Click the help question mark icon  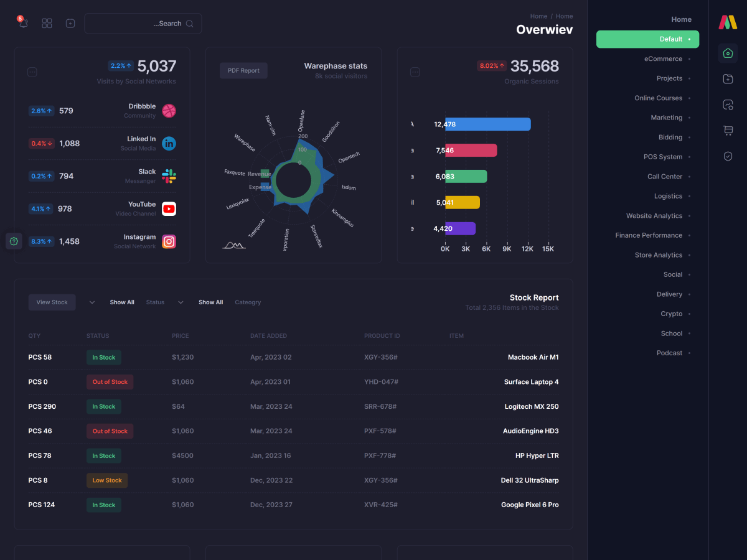(14, 241)
